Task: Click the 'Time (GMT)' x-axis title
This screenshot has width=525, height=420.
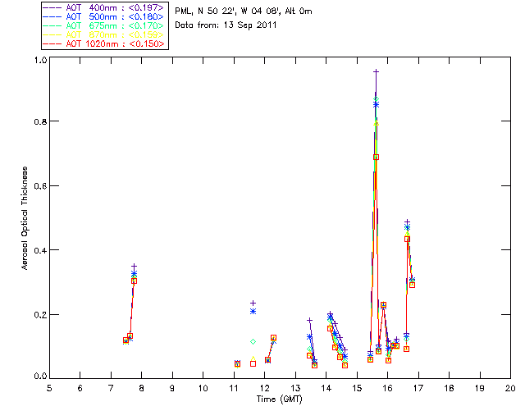Action: (279, 399)
